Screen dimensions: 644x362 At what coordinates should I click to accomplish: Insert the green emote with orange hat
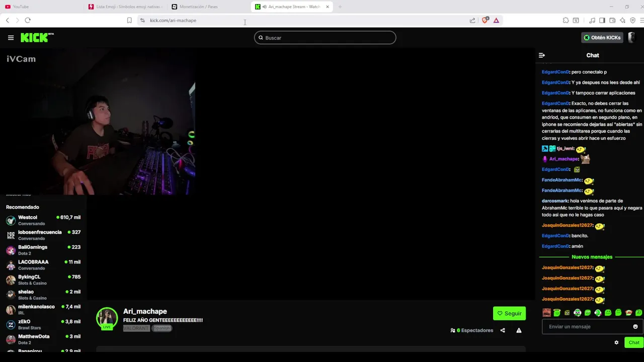point(628,313)
